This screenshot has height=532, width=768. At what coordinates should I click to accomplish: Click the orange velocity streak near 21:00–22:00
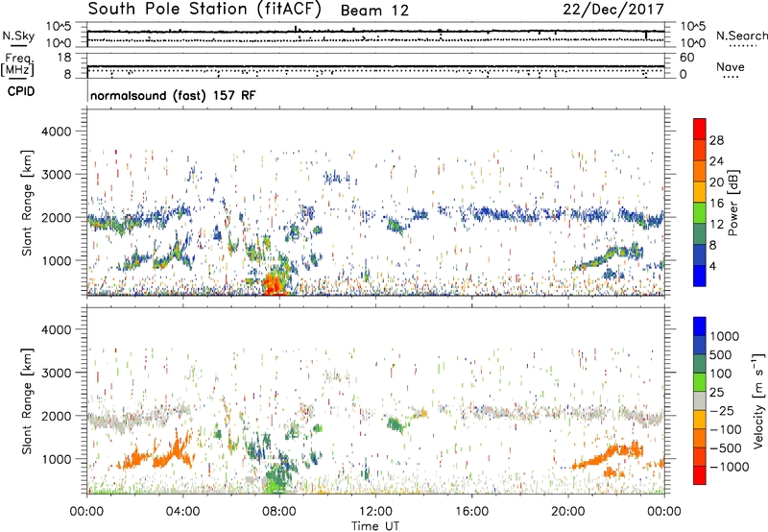click(608, 453)
